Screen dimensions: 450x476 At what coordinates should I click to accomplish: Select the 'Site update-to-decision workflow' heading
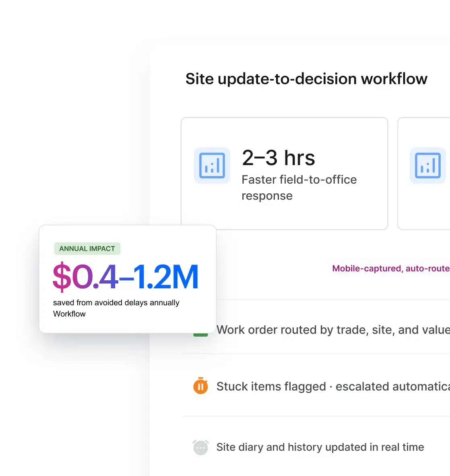(306, 79)
